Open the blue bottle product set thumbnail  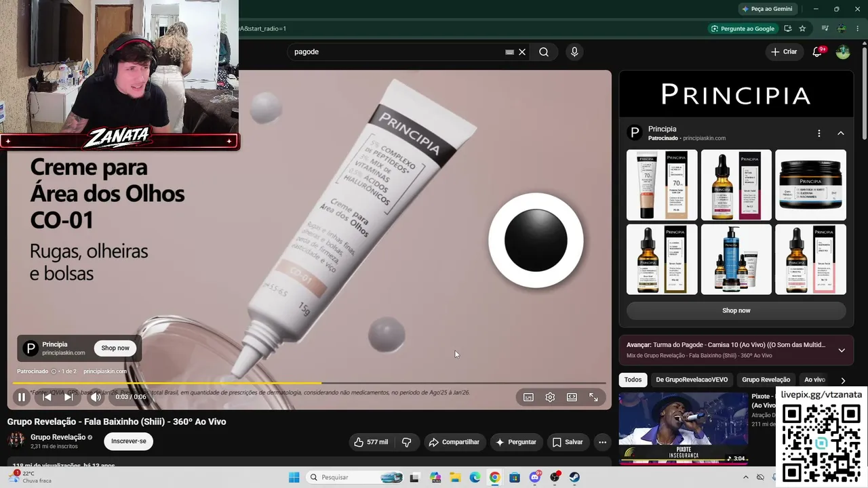(x=736, y=259)
